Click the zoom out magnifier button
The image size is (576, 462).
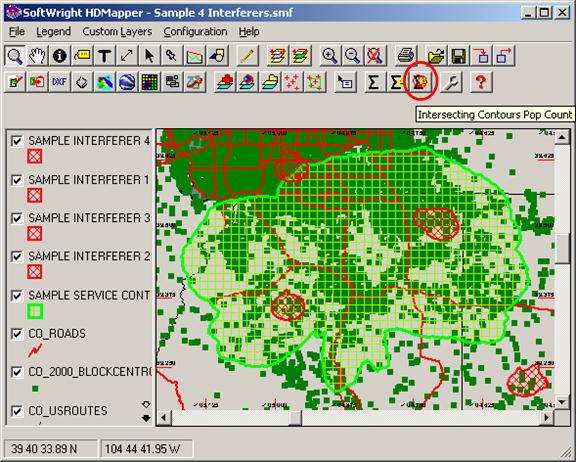pyautogui.click(x=352, y=56)
